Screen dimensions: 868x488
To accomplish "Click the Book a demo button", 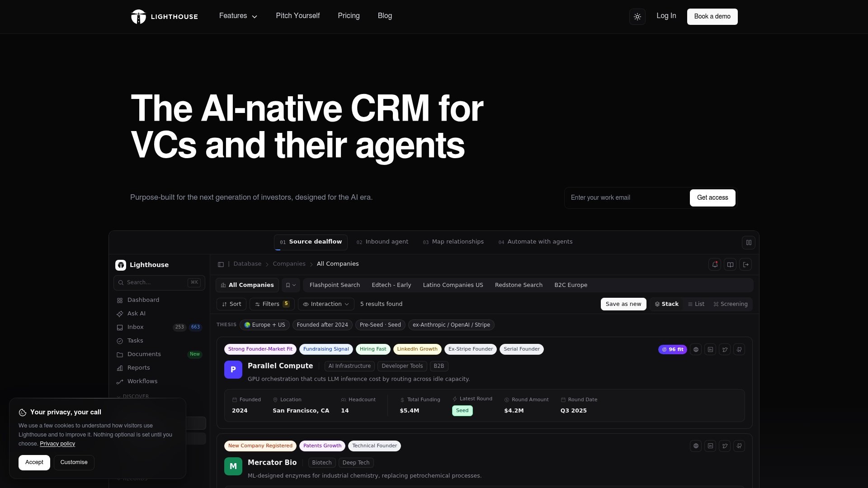I will click(712, 17).
